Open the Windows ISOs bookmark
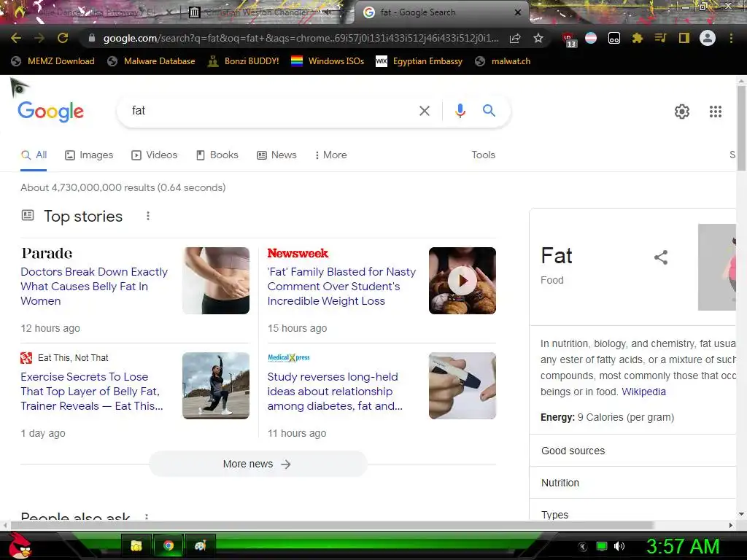Image resolution: width=747 pixels, height=560 pixels. click(328, 61)
